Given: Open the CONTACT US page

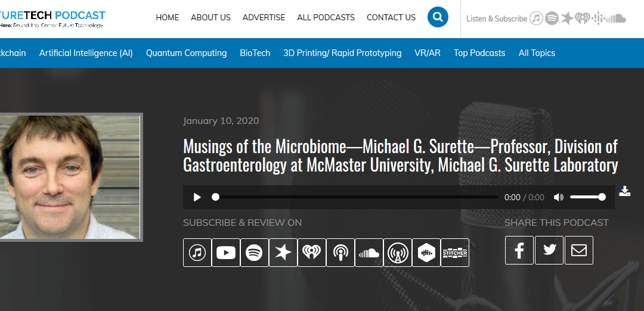Looking at the screenshot, I should [x=391, y=17].
